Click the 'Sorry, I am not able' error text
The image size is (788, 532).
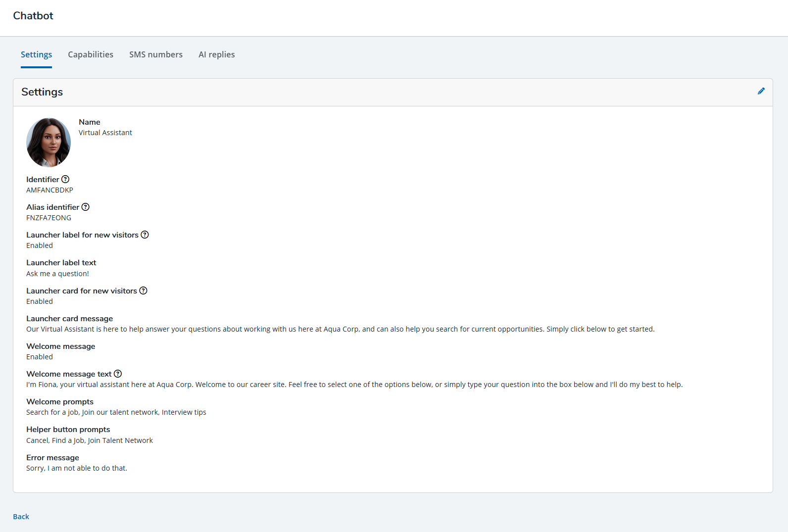(x=77, y=468)
